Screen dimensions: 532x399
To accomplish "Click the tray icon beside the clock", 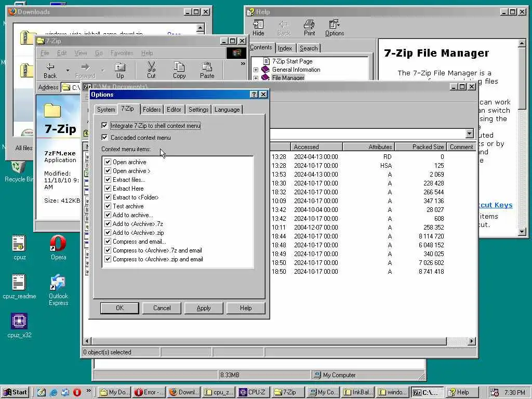I will coord(495,392).
